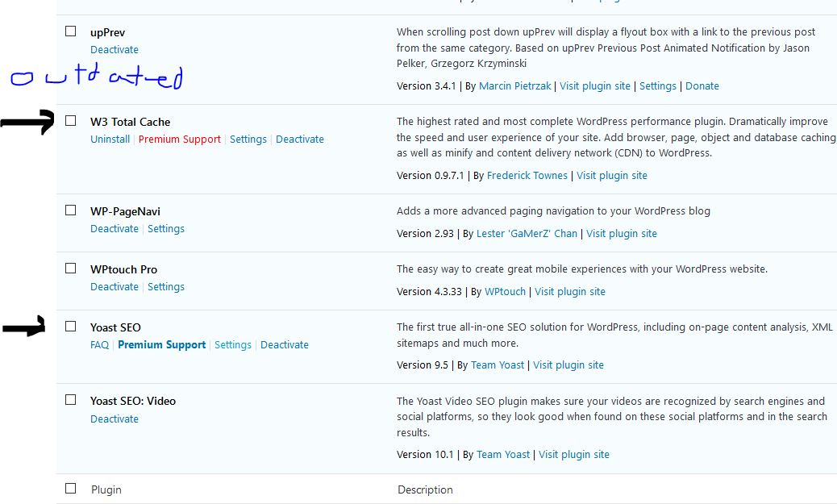Uninstall W3 Total Cache
Viewport: 837px width, 504px height.
click(x=110, y=140)
